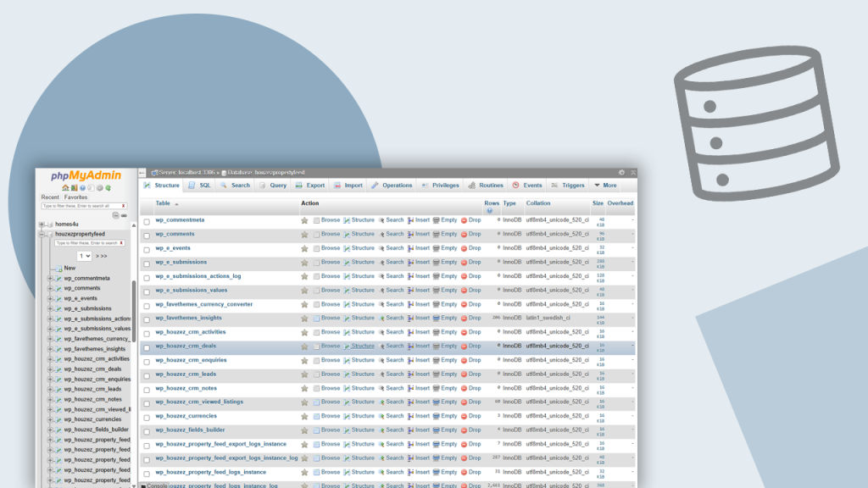
Task: Star wp_commentmeta as a favorite table
Action: click(304, 220)
